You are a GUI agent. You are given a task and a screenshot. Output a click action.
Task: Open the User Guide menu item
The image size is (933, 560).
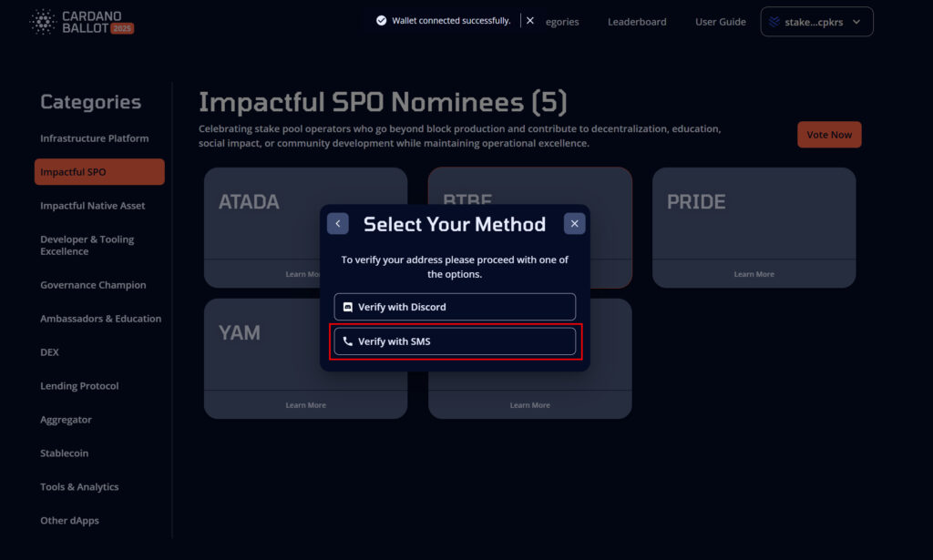[720, 22]
